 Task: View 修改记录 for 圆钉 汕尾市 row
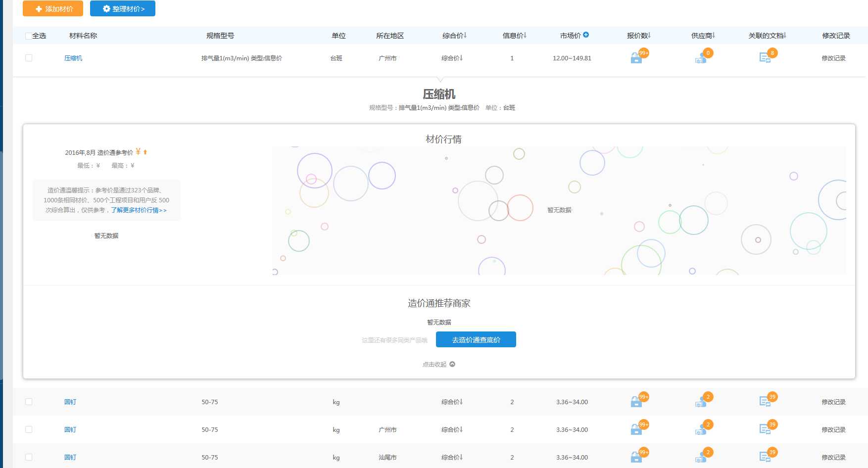834,457
